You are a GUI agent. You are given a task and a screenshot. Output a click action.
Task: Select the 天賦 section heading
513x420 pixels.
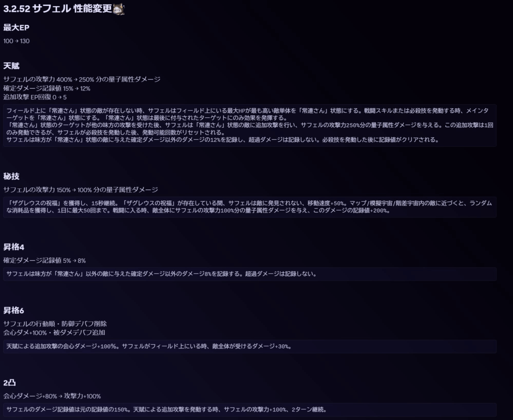11,66
